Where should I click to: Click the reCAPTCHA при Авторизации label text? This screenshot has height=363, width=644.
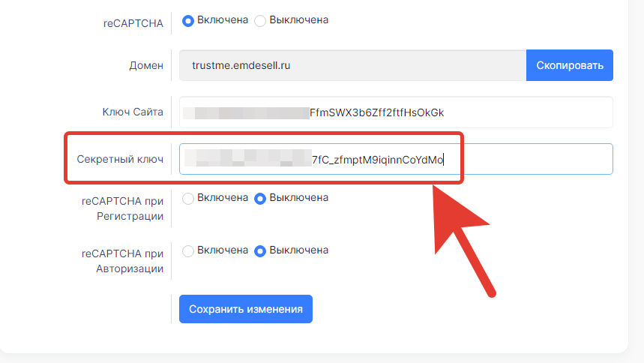(122, 261)
